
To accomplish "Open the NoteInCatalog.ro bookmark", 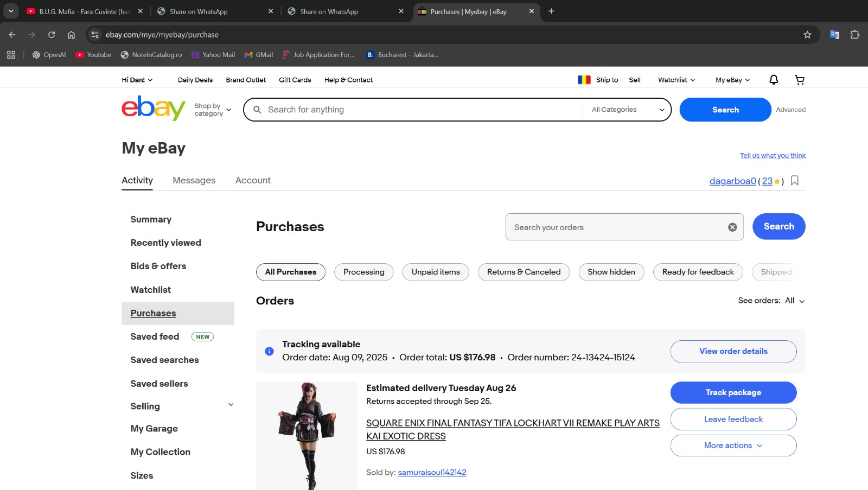I will [x=151, y=55].
